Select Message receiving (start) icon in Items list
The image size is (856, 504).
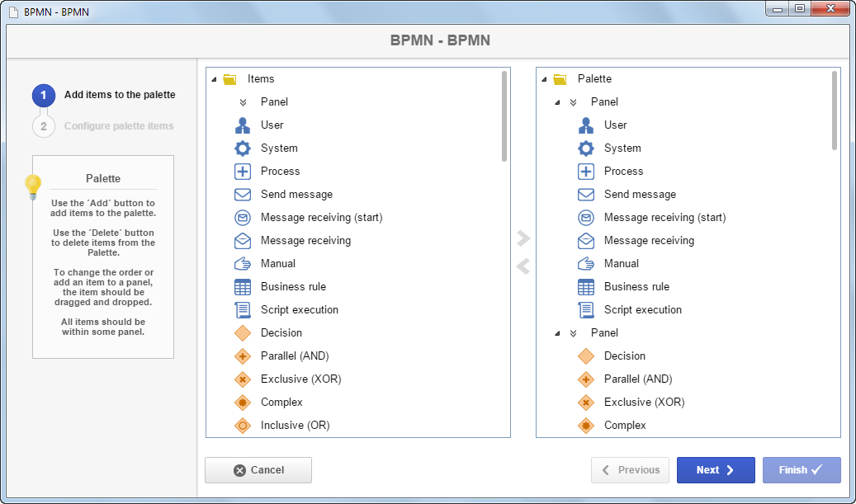click(243, 217)
